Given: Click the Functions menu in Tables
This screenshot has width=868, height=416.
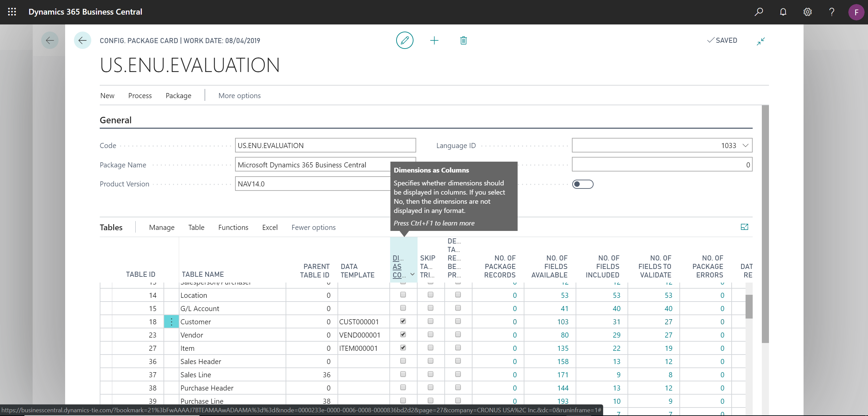Looking at the screenshot, I should pos(233,227).
